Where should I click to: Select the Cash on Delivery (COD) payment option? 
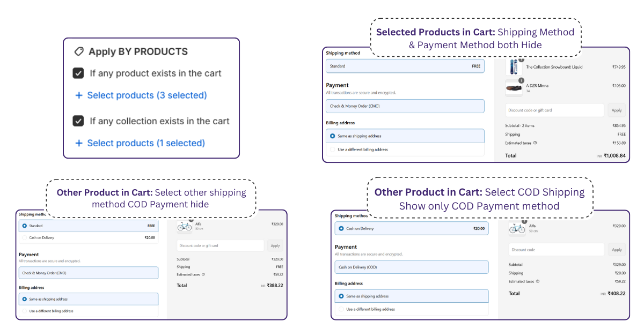[x=412, y=267]
